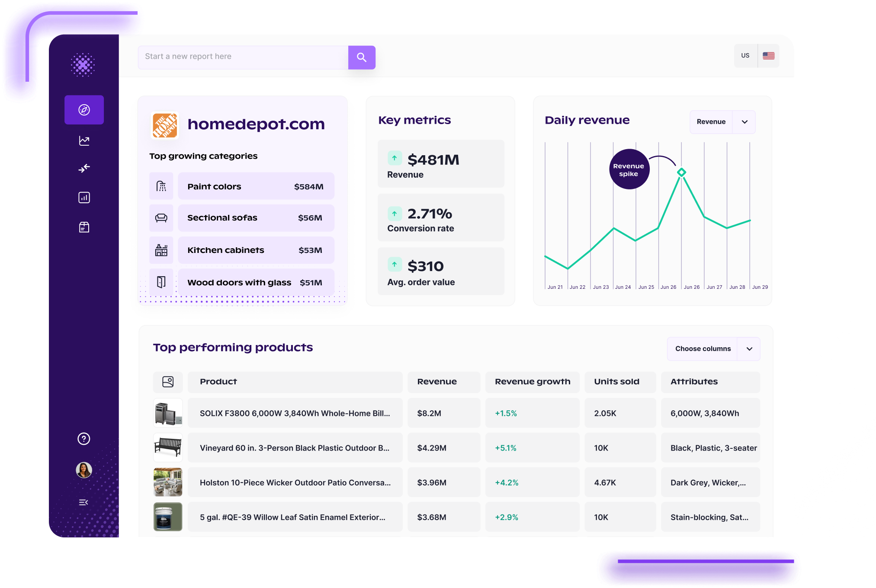This screenshot has width=876, height=588.
Task: Click the user profile avatar
Action: pos(84,470)
